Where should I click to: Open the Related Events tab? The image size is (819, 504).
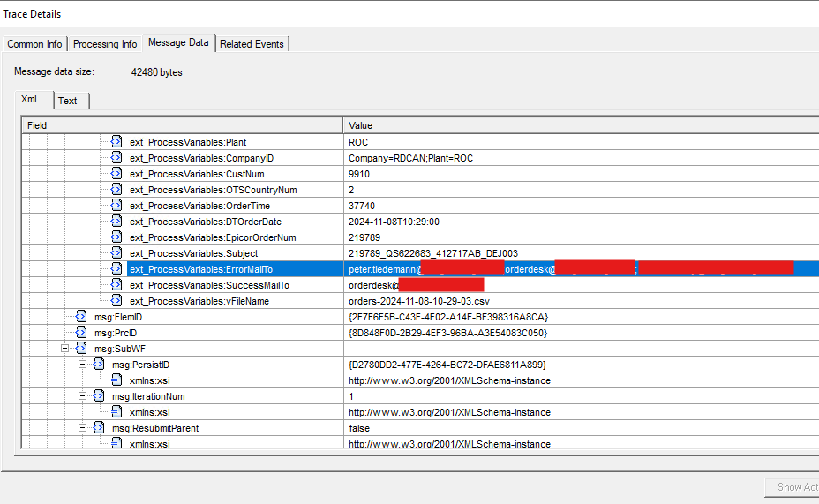252,44
